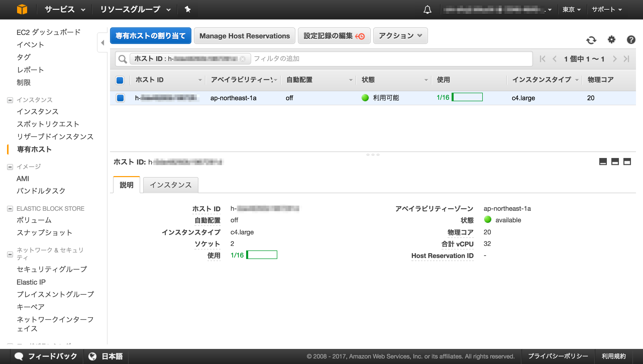Refresh the dedicated hosts list
Viewport: 643px width, 364px height.
(x=592, y=40)
